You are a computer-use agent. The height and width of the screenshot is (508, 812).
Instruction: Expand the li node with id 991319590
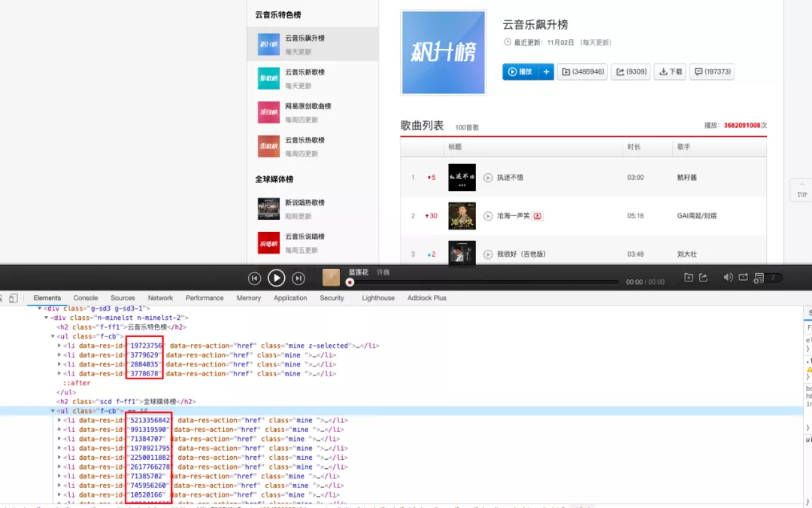59,430
